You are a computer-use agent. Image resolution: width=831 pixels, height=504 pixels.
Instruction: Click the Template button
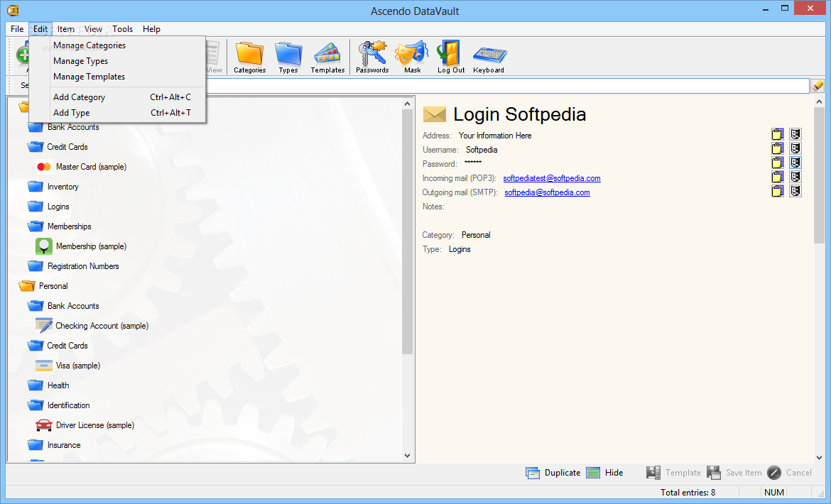673,473
